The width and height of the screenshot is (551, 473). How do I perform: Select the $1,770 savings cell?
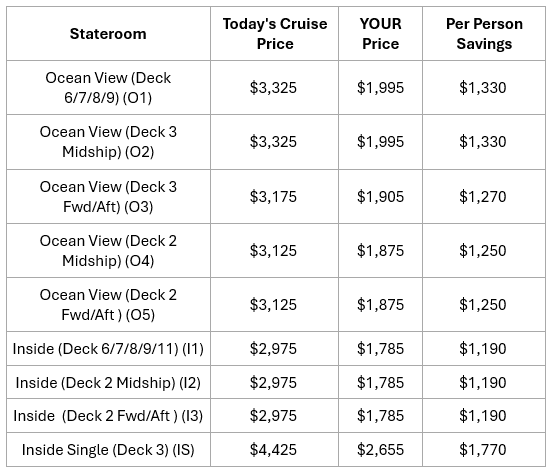coord(484,450)
